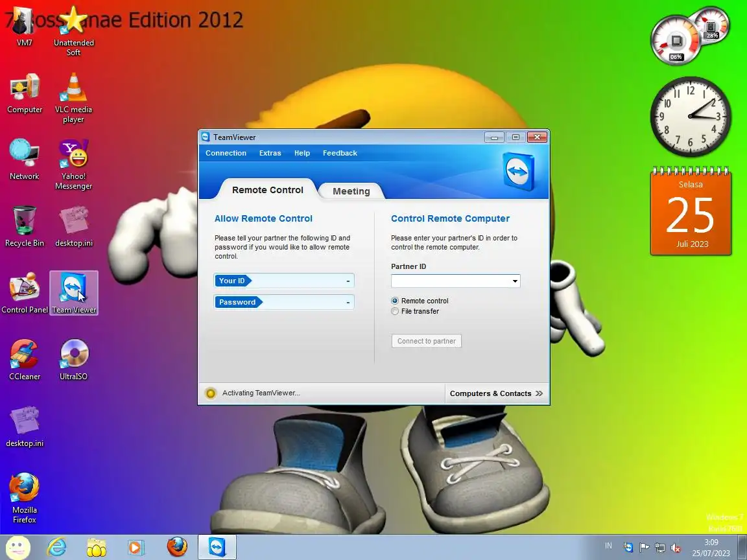Open Firefox from the taskbar
Image resolution: width=747 pixels, height=560 pixels.
click(177, 546)
